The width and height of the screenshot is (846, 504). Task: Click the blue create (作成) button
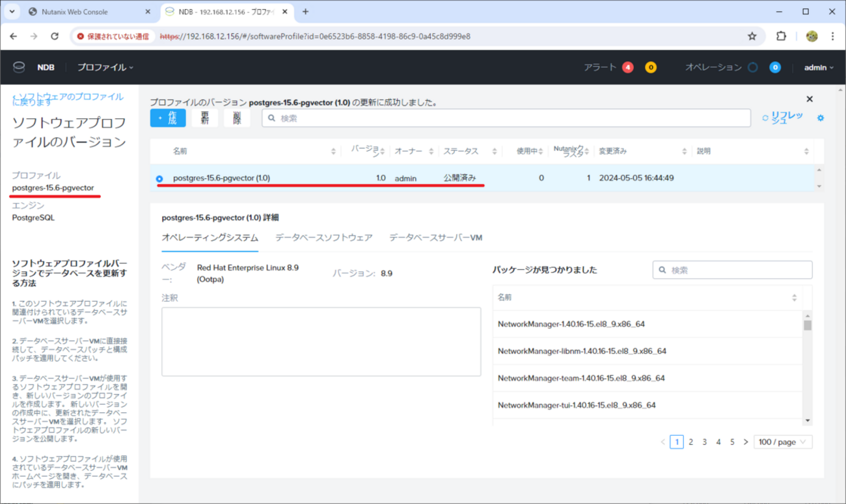[x=168, y=118]
